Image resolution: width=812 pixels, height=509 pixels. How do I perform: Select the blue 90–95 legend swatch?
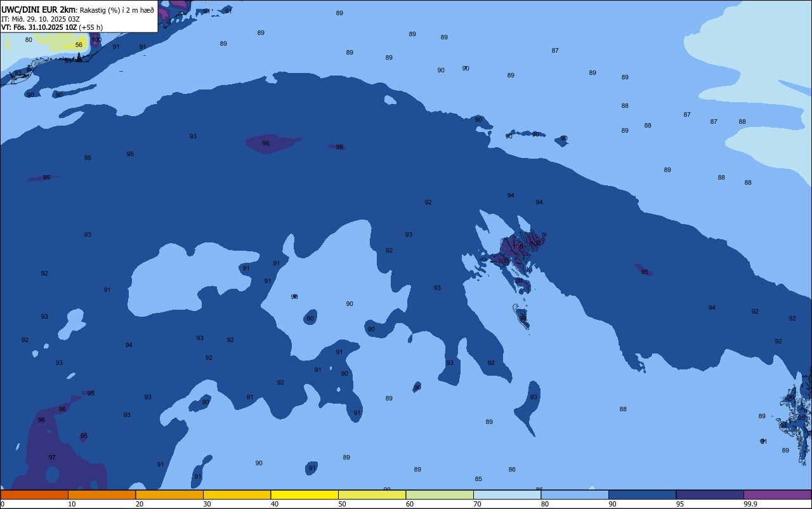click(x=642, y=494)
